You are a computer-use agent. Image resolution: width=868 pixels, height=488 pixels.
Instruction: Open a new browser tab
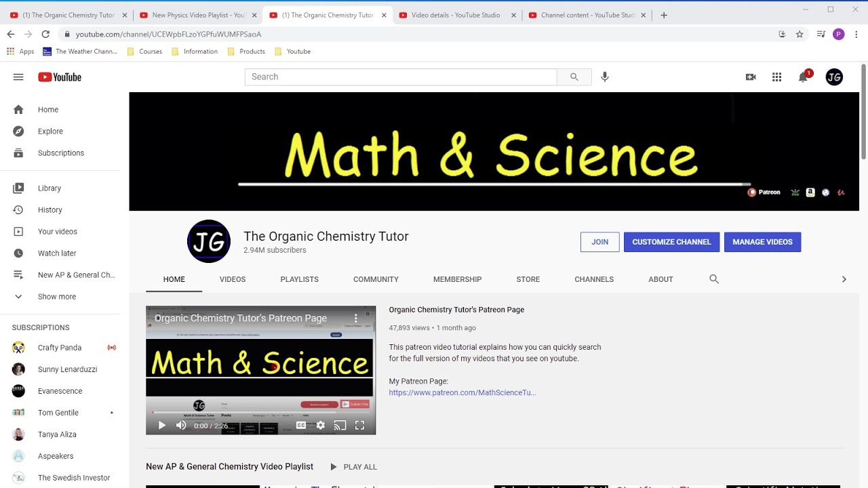[x=664, y=15]
